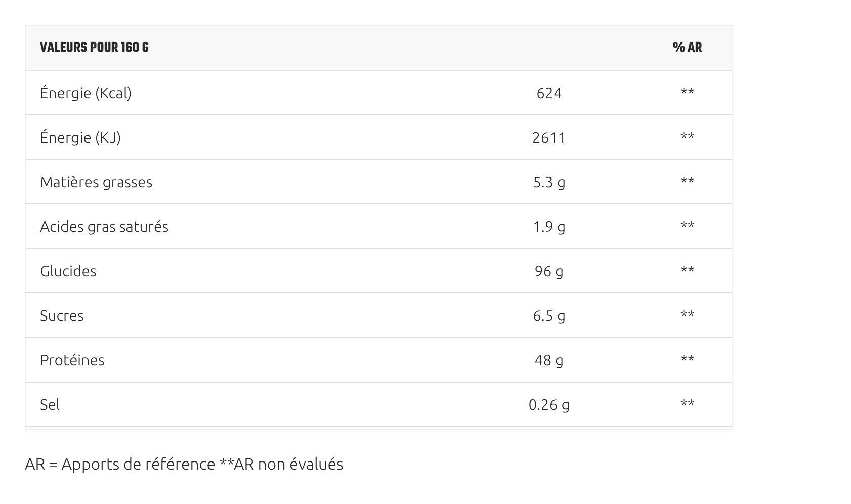Click the 96 g carbohydrate value

549,271
